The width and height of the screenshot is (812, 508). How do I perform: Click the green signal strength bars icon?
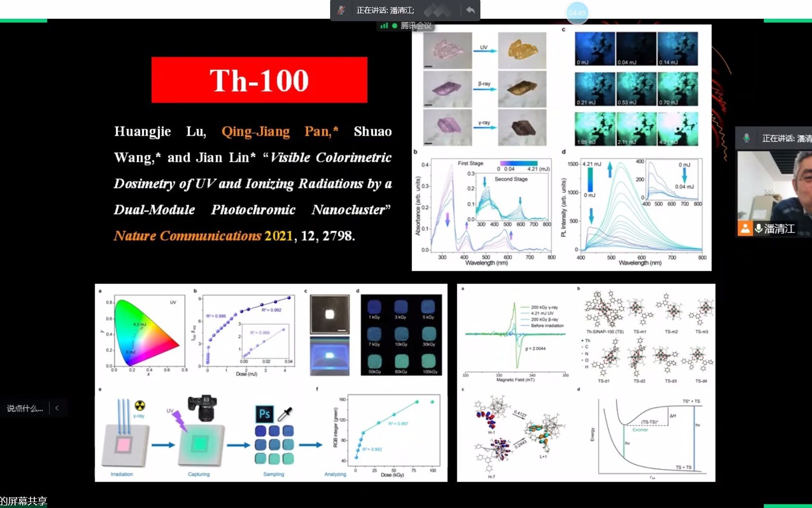tap(384, 26)
